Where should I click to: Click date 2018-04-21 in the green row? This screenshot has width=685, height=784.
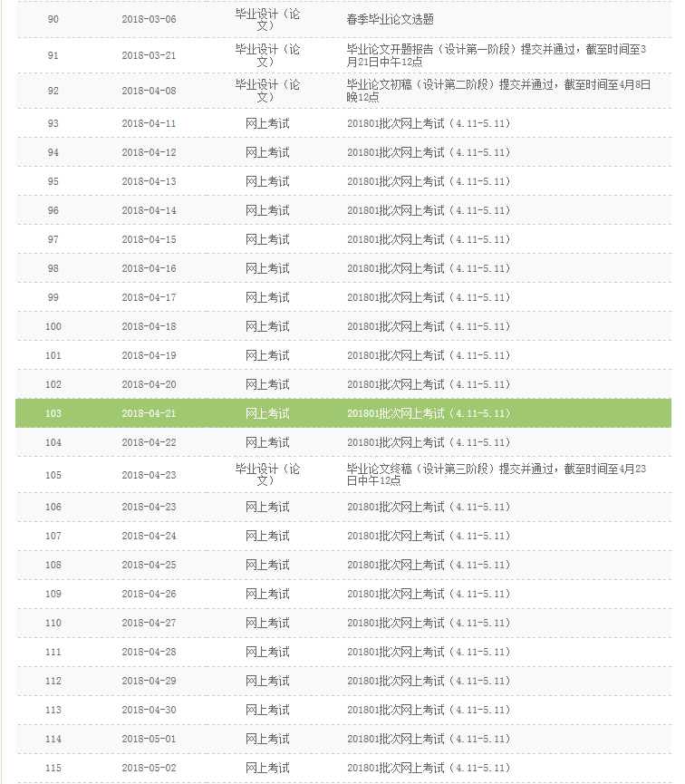click(149, 413)
